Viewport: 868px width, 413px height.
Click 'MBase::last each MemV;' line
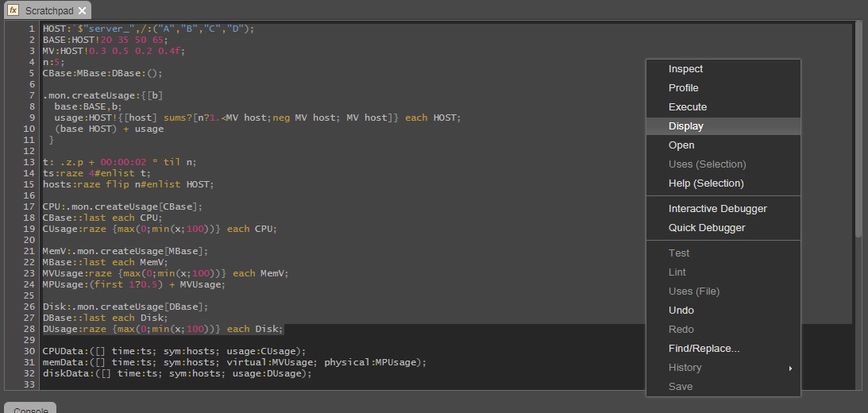tap(105, 262)
